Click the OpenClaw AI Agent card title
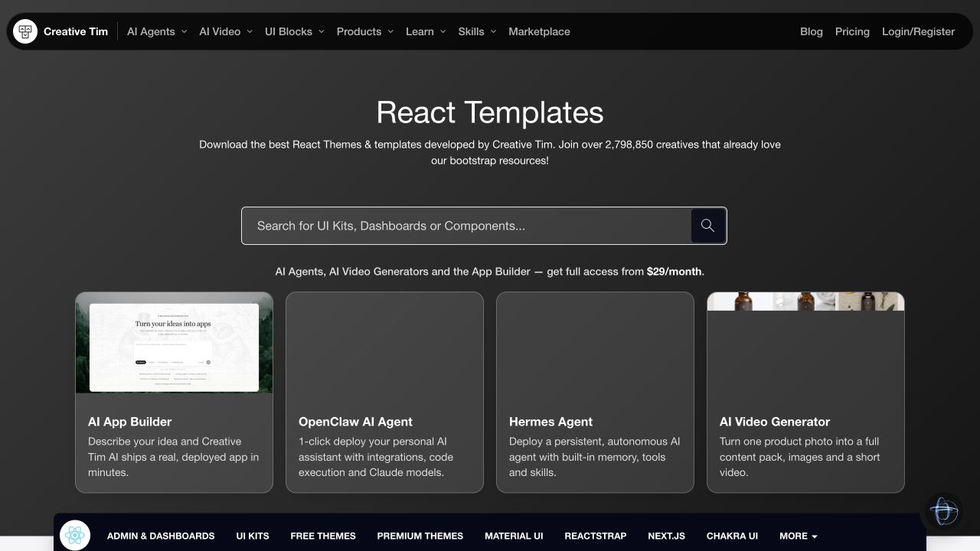980x551 pixels. [355, 422]
